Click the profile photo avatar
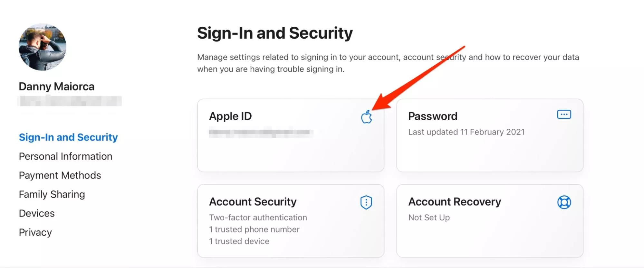 [43, 47]
